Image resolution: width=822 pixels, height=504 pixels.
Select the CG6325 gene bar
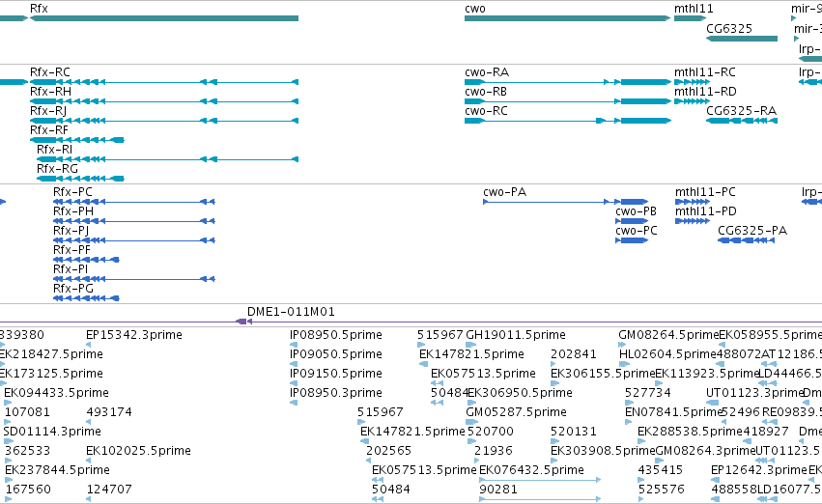(742, 39)
